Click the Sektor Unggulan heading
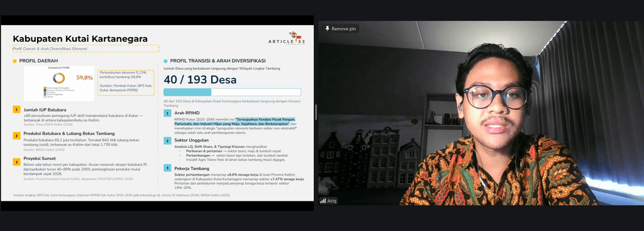Screen dimensions: 644x231 191,140
